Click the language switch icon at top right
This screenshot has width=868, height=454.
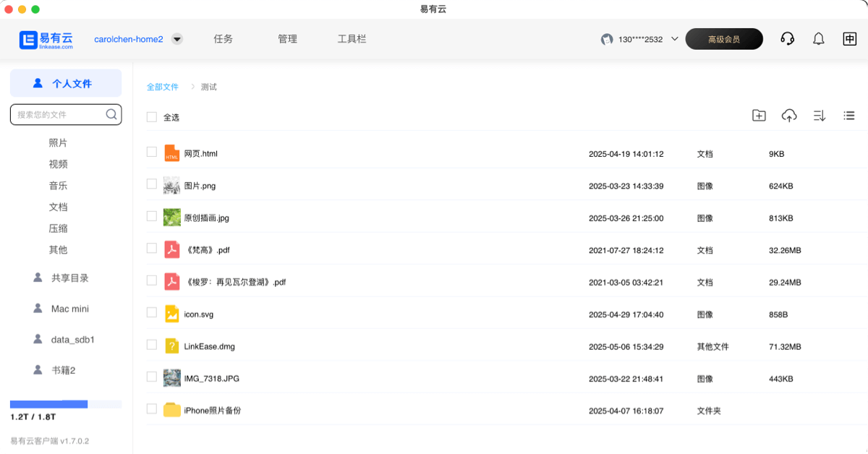coord(850,39)
